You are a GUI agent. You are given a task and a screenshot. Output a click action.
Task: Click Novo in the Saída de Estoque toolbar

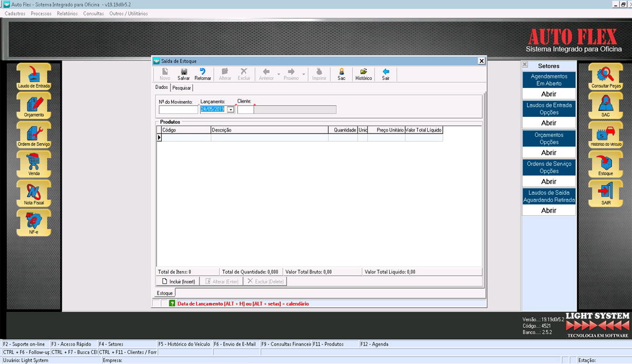click(165, 74)
